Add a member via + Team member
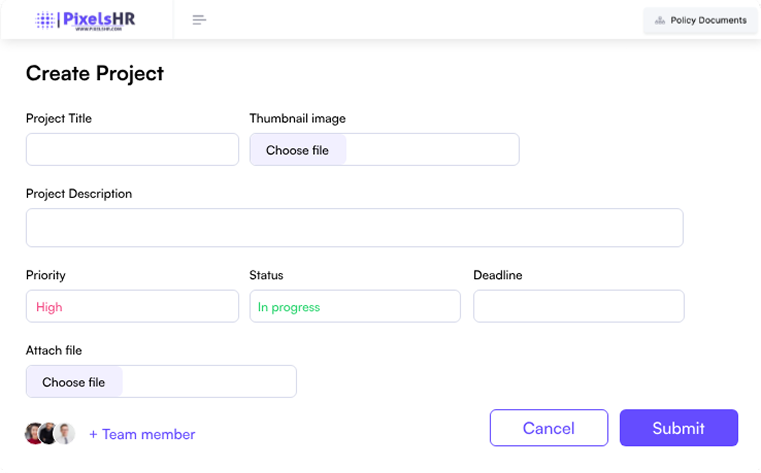 (142, 434)
